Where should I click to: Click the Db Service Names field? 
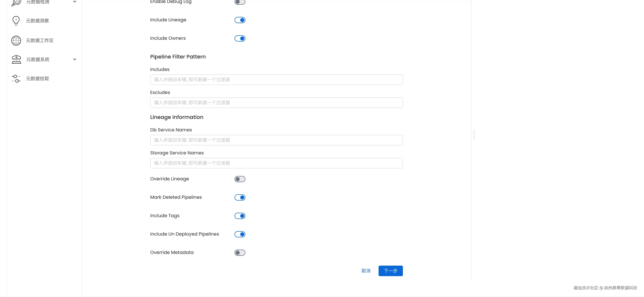pyautogui.click(x=276, y=140)
